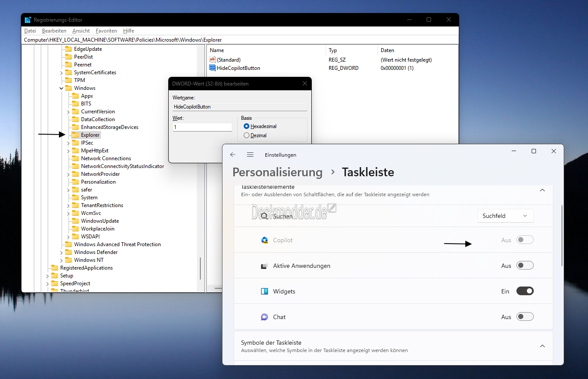Collapse the Windows tree node
Screen dimensions: 588x379
point(62,88)
